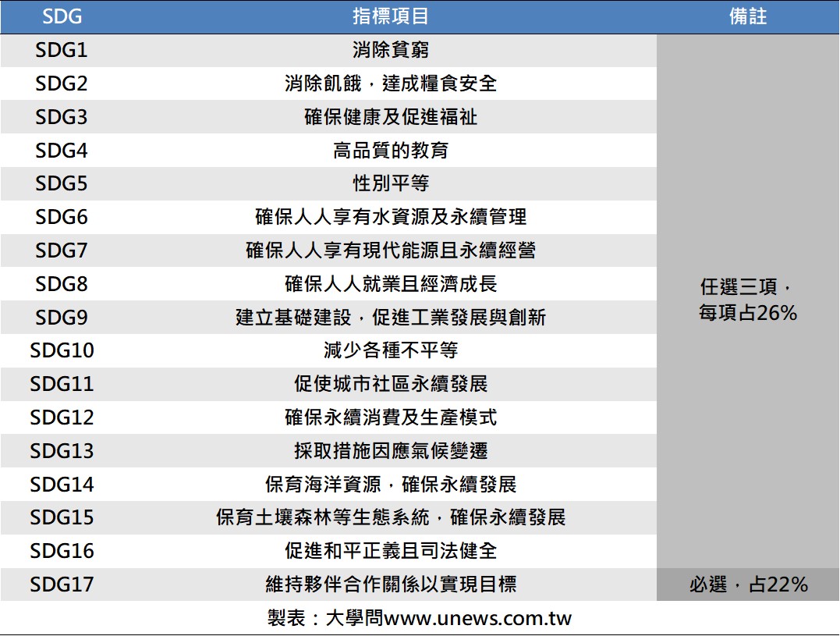Select the SDG13 cell

[62, 450]
